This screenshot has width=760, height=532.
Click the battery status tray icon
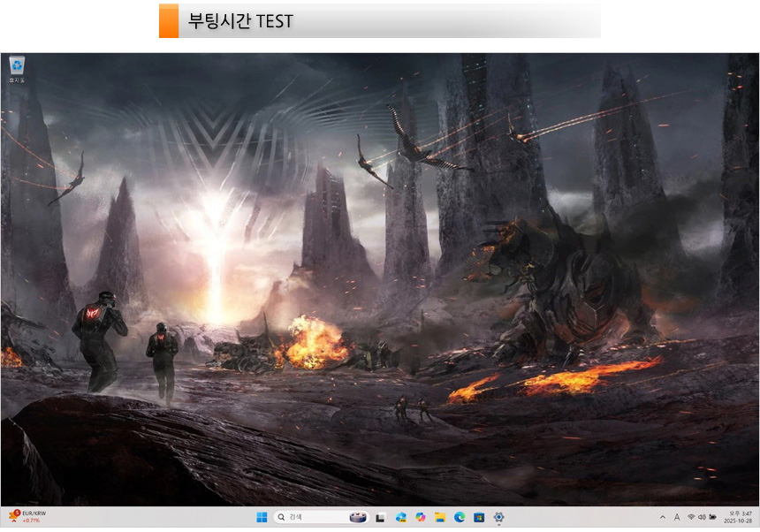coord(712,517)
